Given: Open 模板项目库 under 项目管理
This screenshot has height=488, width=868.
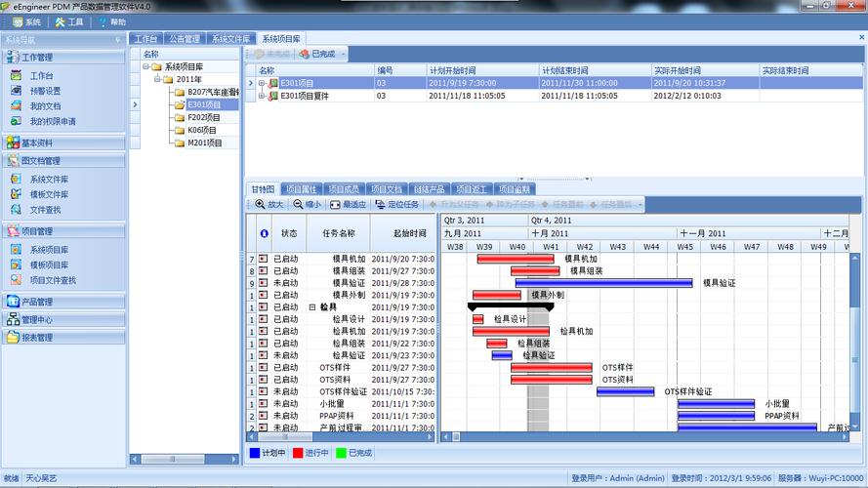Looking at the screenshot, I should pyautogui.click(x=48, y=265).
